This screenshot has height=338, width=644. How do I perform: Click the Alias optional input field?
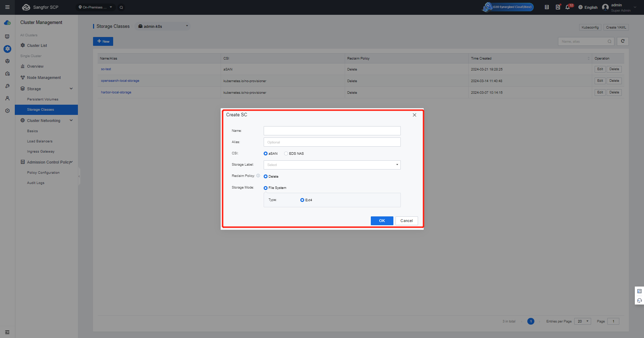point(332,142)
